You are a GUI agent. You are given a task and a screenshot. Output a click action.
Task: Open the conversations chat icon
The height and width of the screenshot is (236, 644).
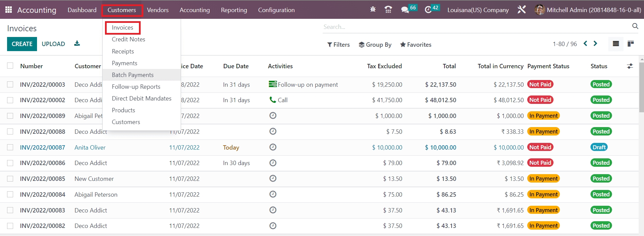(405, 10)
